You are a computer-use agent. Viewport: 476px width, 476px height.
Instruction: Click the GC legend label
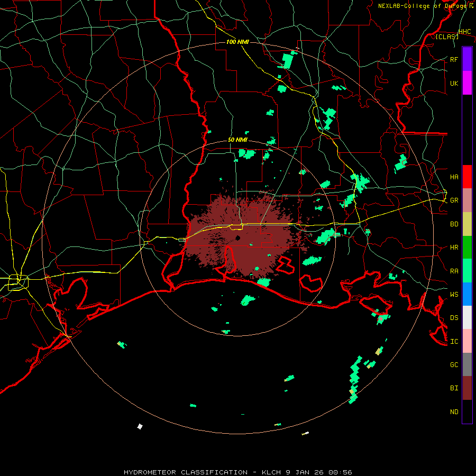454,364
